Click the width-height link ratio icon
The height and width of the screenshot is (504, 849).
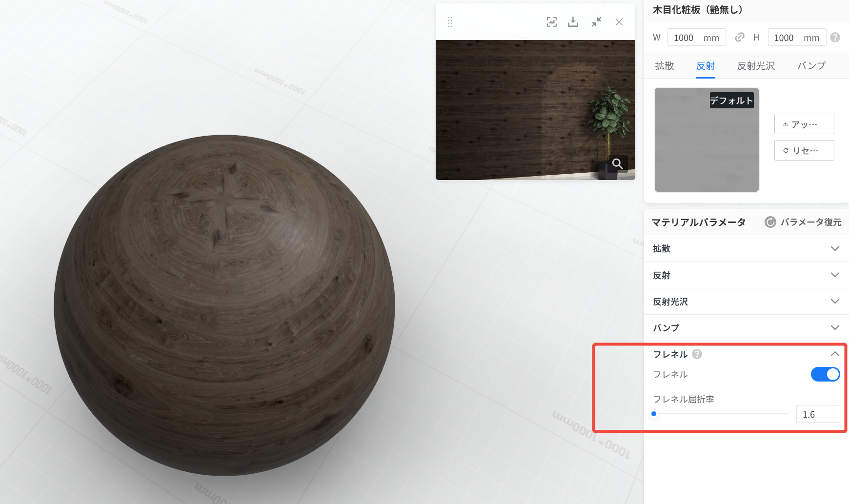pyautogui.click(x=740, y=38)
